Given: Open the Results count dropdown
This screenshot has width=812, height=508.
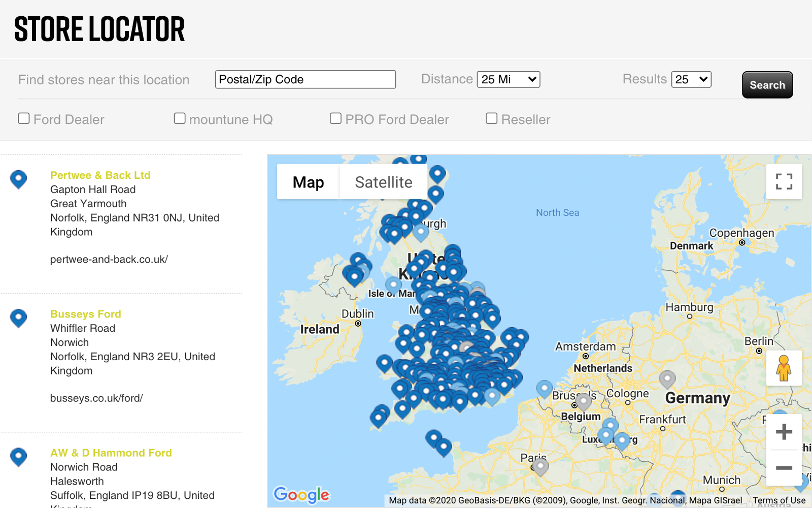Looking at the screenshot, I should coord(691,79).
